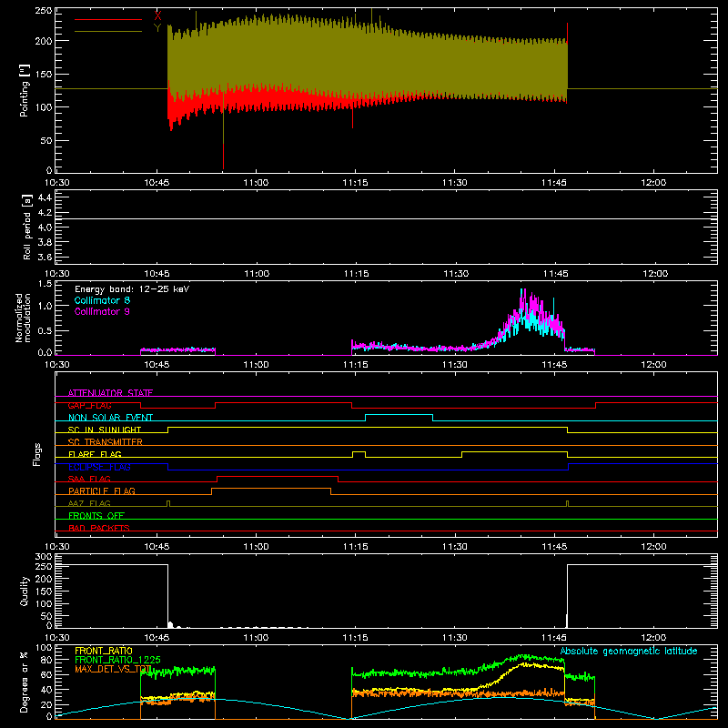Click the Normalized modulation axis title
This screenshot has height=728, width=728.
coord(23,318)
